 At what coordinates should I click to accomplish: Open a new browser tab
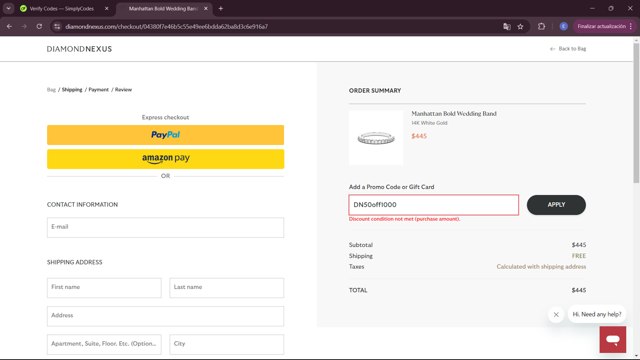point(220,9)
